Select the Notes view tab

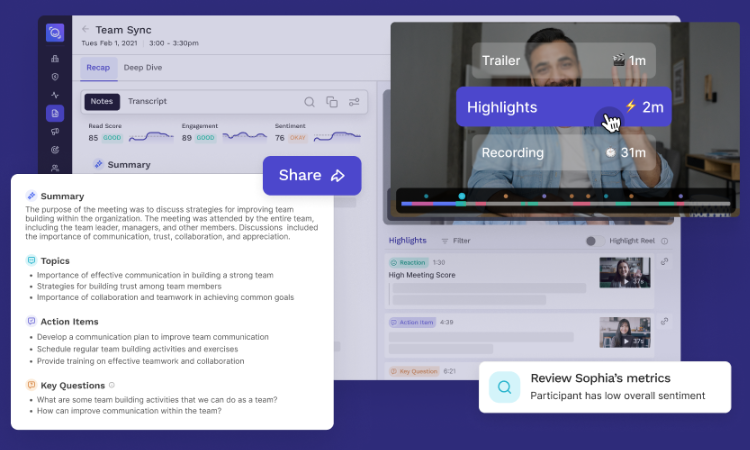click(x=101, y=101)
